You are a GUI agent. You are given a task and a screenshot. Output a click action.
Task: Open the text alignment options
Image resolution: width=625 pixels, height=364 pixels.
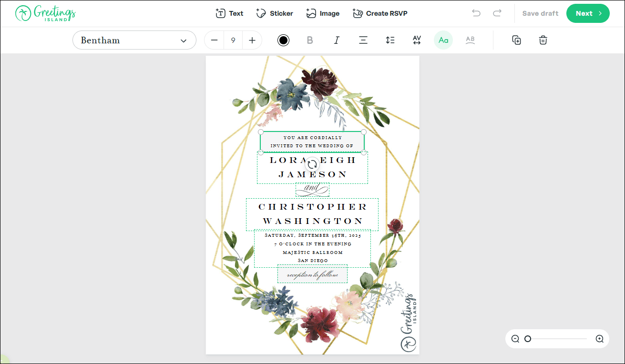[x=363, y=40]
